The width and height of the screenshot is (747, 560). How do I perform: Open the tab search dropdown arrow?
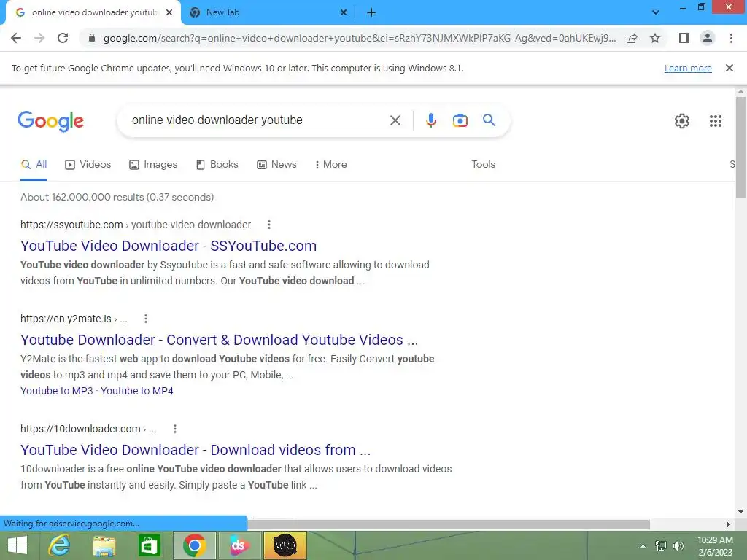tap(656, 12)
